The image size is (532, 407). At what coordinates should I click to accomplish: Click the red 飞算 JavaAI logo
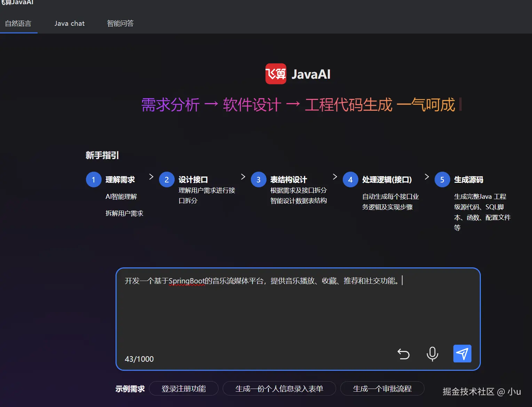276,74
